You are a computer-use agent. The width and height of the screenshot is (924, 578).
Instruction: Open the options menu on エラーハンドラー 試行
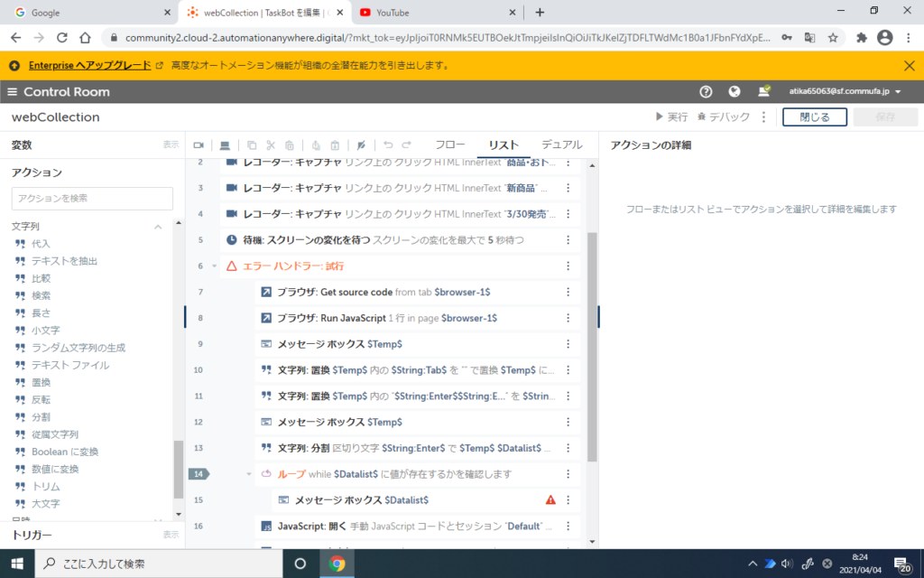[568, 266]
